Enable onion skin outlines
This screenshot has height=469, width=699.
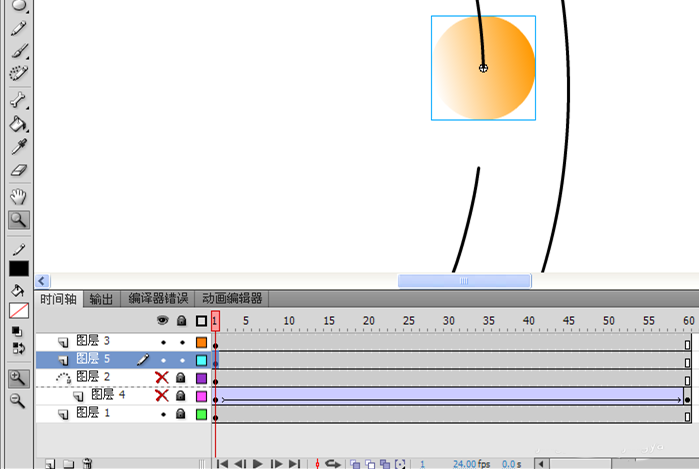[370, 464]
